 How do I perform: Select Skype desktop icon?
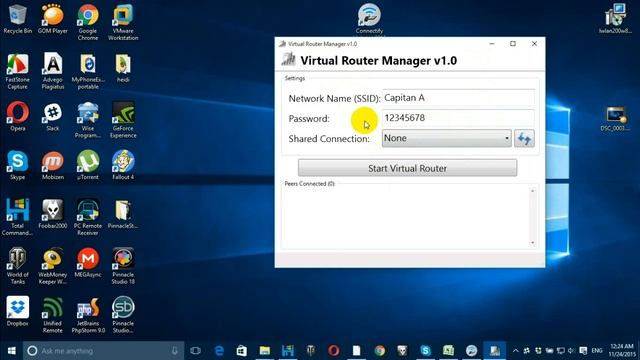[18, 165]
